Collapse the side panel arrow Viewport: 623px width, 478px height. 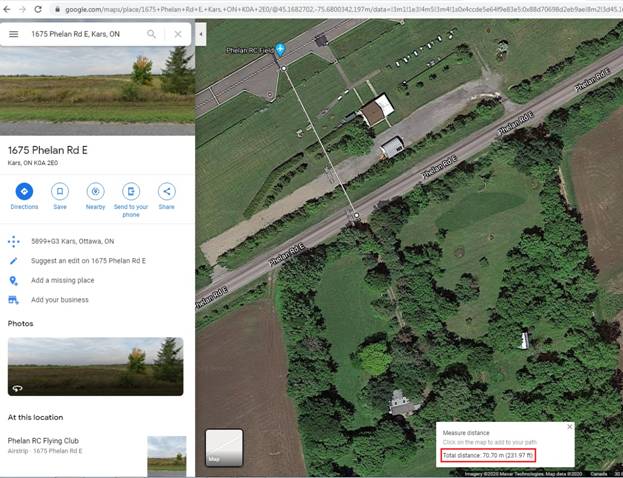(199, 34)
